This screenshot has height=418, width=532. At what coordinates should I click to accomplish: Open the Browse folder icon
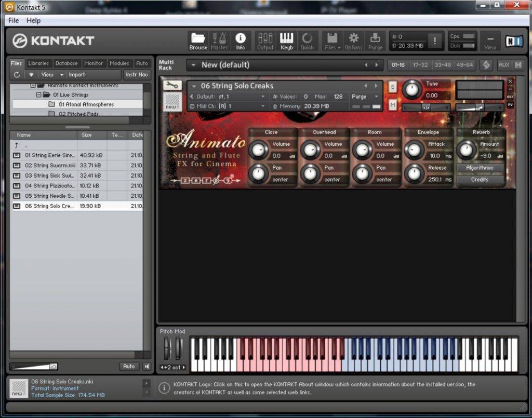[198, 41]
